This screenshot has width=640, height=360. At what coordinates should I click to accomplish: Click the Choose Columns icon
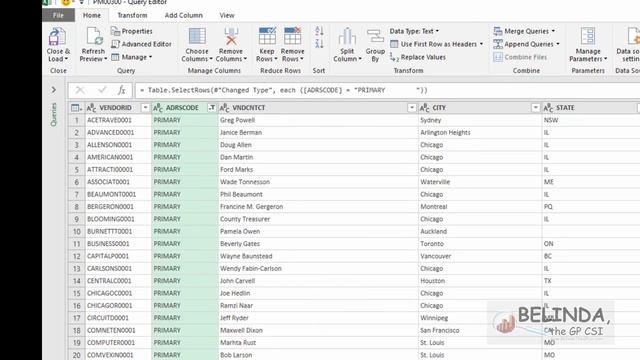coord(197,36)
